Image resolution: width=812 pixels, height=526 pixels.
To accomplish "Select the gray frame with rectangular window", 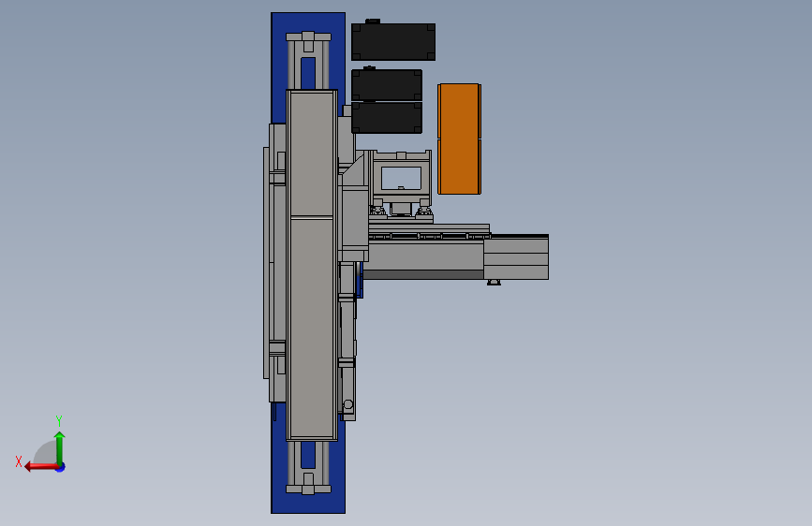I will 402,176.
